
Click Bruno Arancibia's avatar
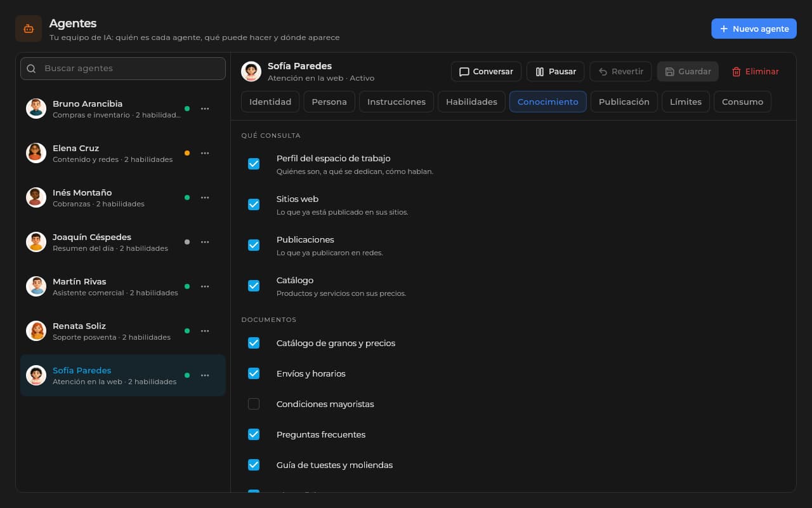coord(36,109)
